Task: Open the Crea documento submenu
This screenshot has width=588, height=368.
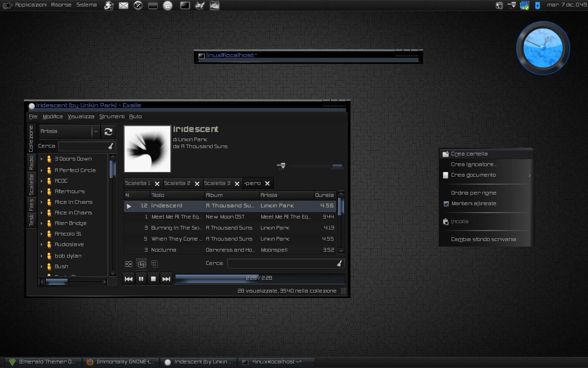Action: pyautogui.click(x=486, y=175)
